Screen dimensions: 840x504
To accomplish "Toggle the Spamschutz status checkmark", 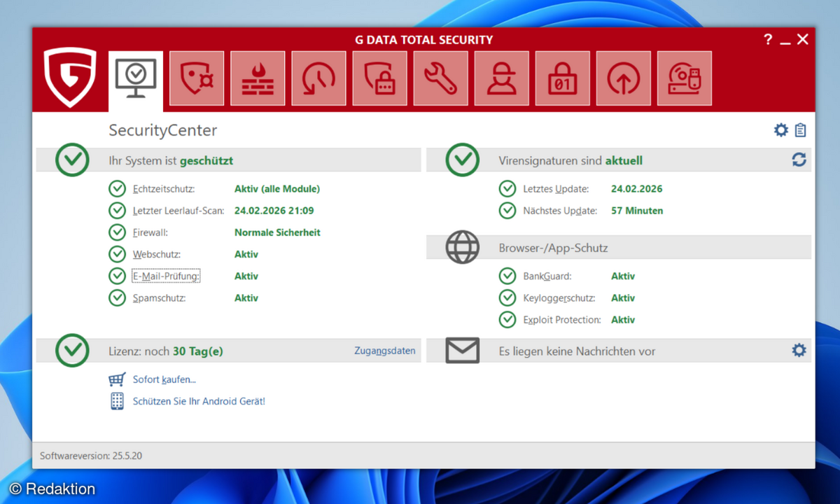I will click(x=118, y=297).
